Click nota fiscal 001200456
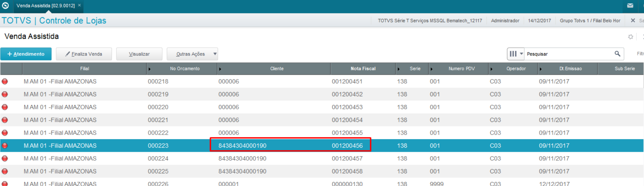 [347, 146]
